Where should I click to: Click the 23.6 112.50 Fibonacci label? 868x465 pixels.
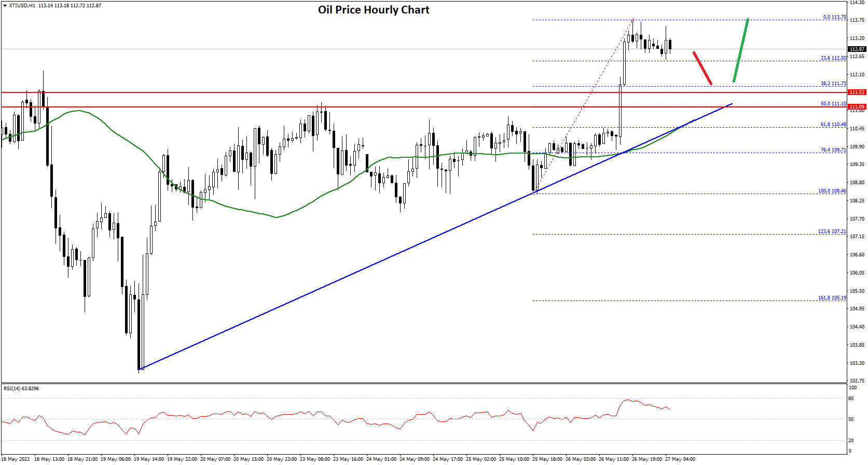[x=833, y=58]
